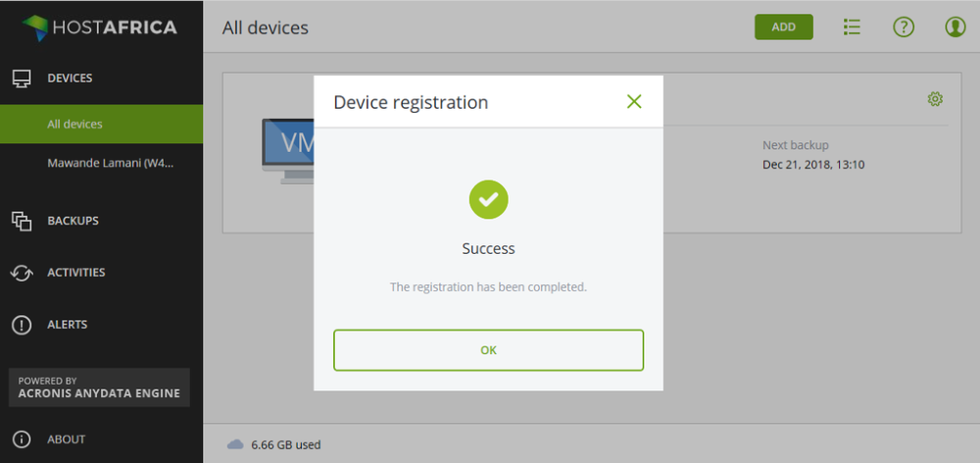Click the VM device thumbnail
Viewport: 980px width, 463px height.
point(289,150)
